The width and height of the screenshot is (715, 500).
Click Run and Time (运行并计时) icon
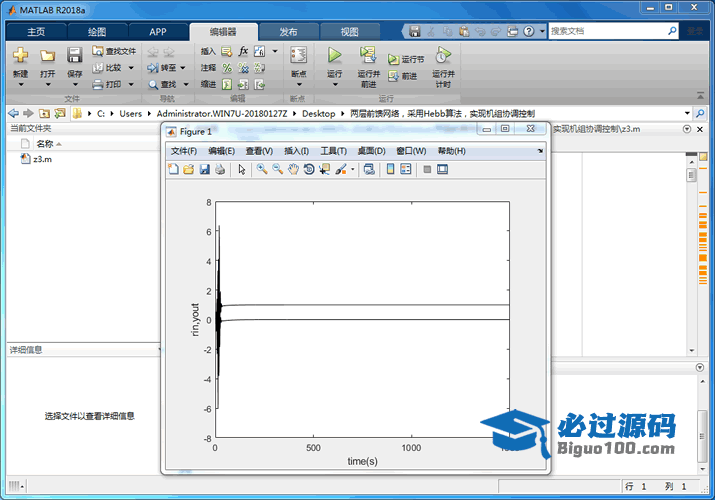click(443, 55)
